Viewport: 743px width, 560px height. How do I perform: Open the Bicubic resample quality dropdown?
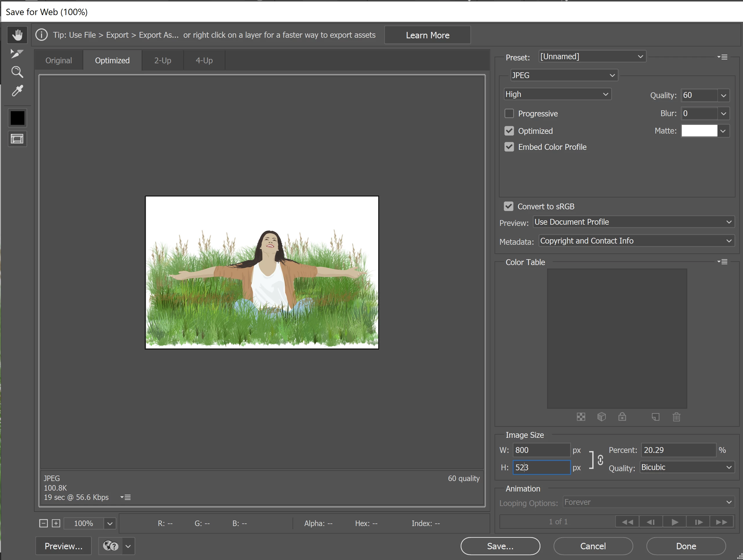686,467
